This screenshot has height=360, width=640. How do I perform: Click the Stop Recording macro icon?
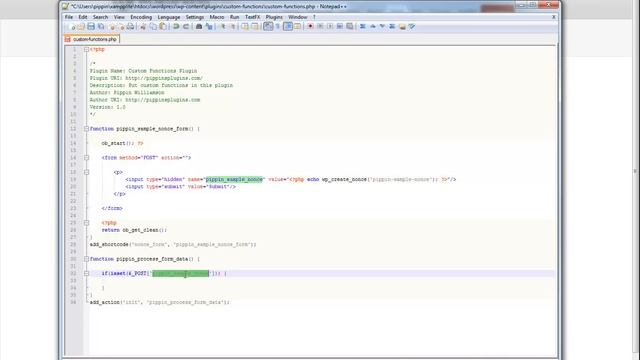[320, 27]
